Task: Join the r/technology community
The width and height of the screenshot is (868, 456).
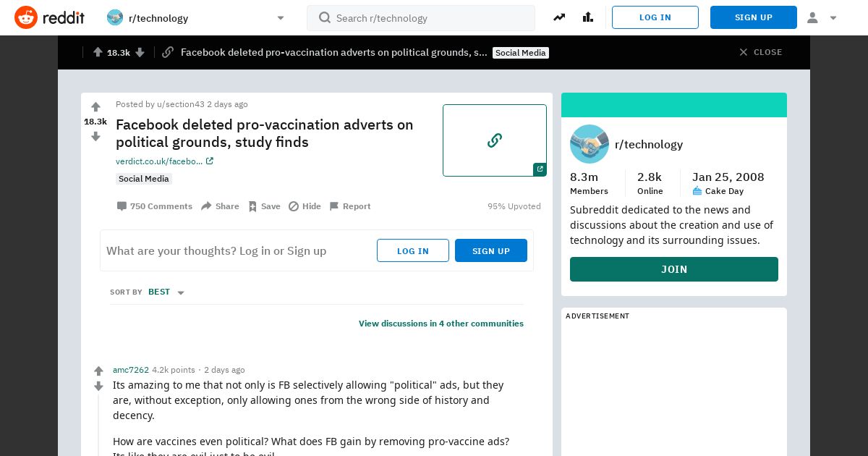Action: coord(674,269)
